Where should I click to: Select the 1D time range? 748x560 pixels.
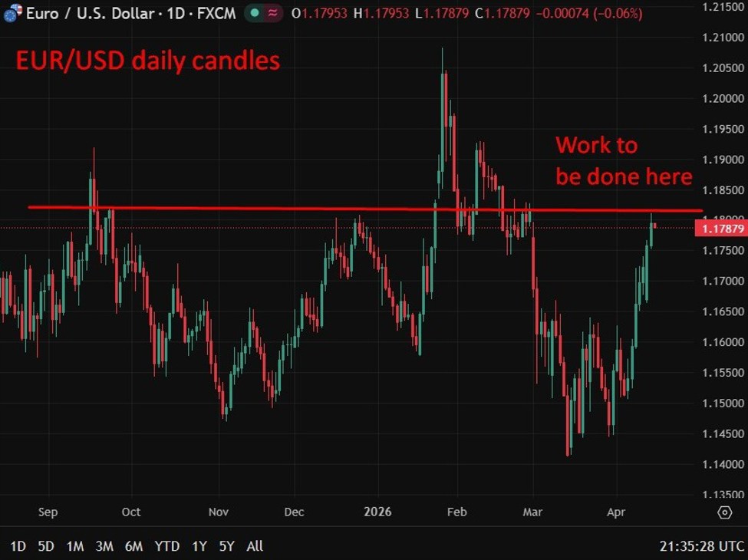(x=17, y=546)
